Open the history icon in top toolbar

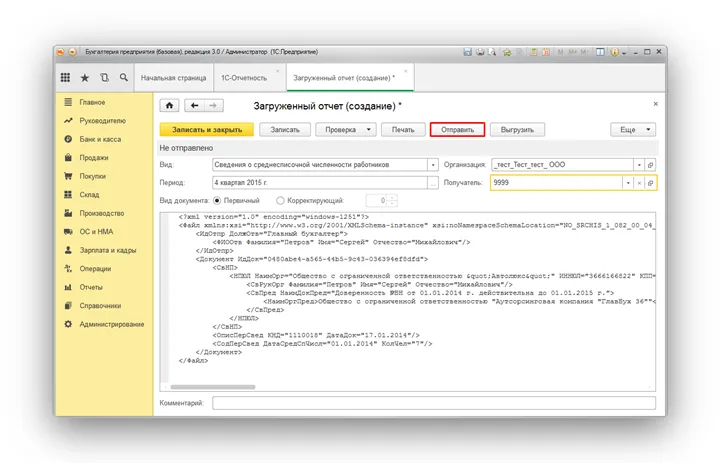pyautogui.click(x=104, y=77)
